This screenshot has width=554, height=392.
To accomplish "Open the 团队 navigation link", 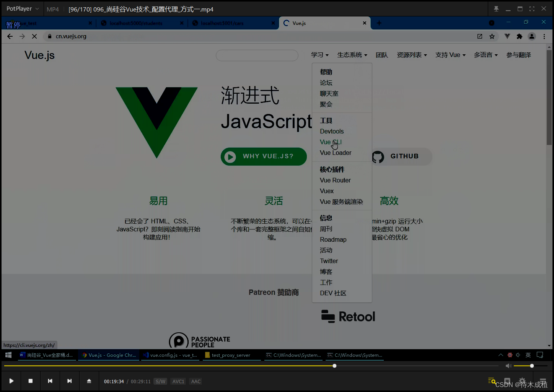I will (x=382, y=55).
